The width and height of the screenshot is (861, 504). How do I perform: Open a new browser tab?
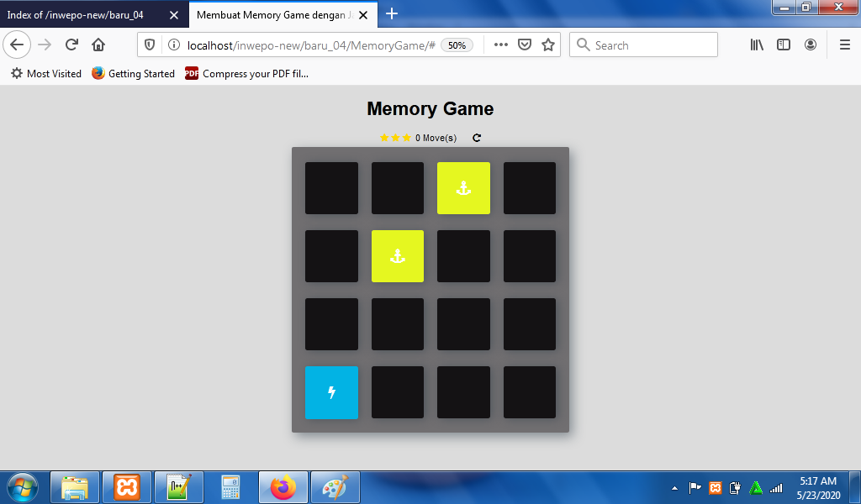(x=392, y=13)
